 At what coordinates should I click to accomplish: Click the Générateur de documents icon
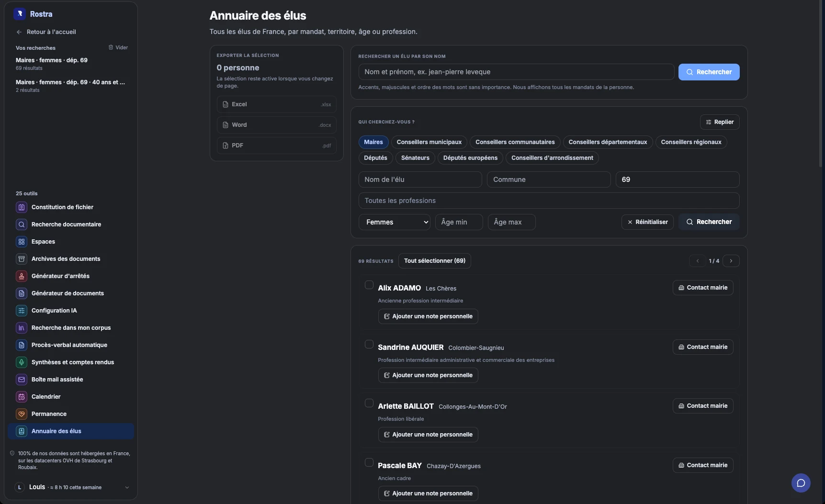22,293
